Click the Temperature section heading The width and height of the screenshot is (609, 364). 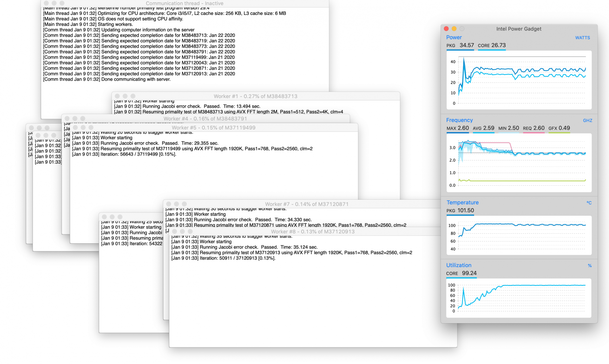(462, 203)
